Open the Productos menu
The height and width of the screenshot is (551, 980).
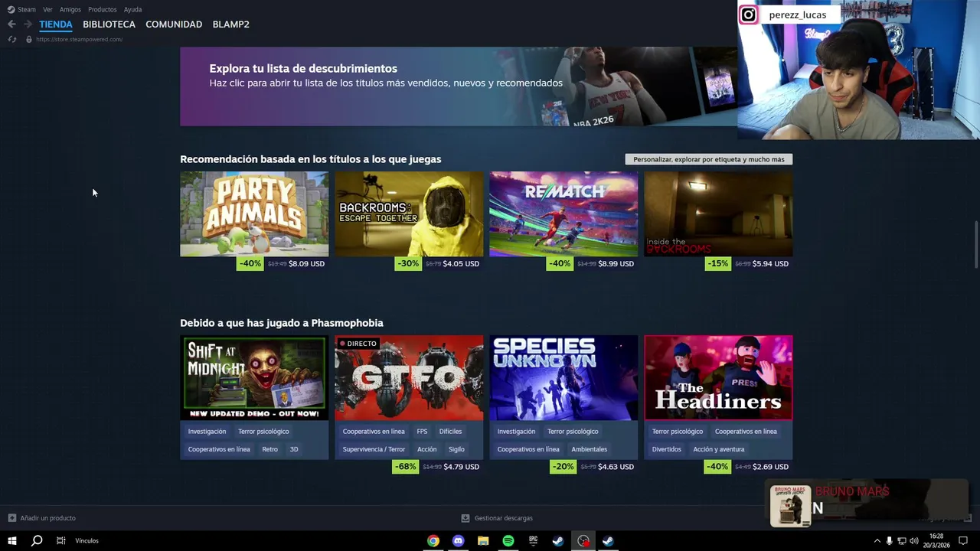(103, 9)
